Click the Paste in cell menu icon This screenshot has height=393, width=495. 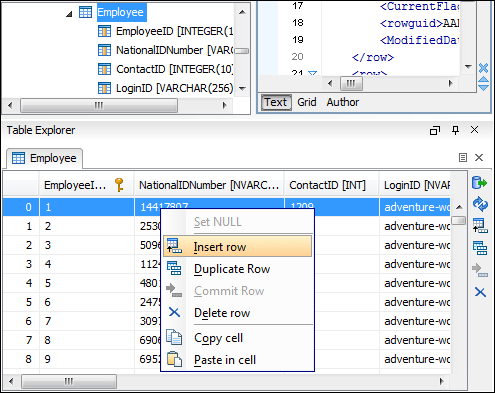174,359
